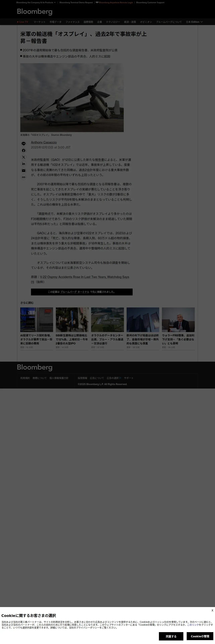Open 企業 menu item
Screen dimensions: 215x644
[100, 22]
